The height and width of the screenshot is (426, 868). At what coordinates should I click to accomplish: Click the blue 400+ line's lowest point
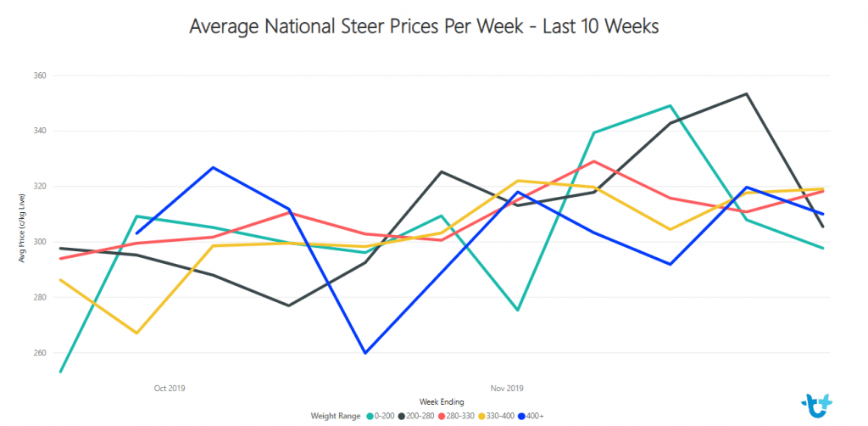point(365,353)
